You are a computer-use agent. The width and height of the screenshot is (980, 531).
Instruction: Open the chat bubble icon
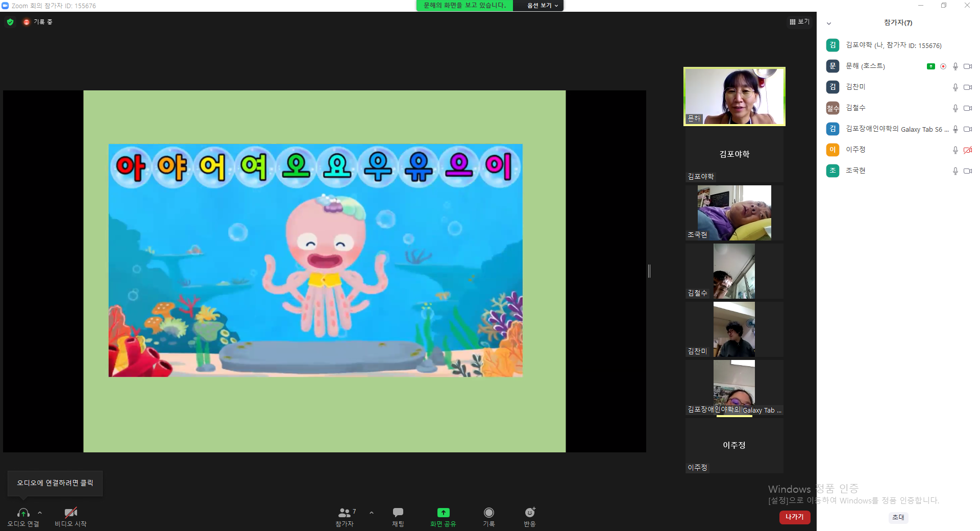pos(398,512)
